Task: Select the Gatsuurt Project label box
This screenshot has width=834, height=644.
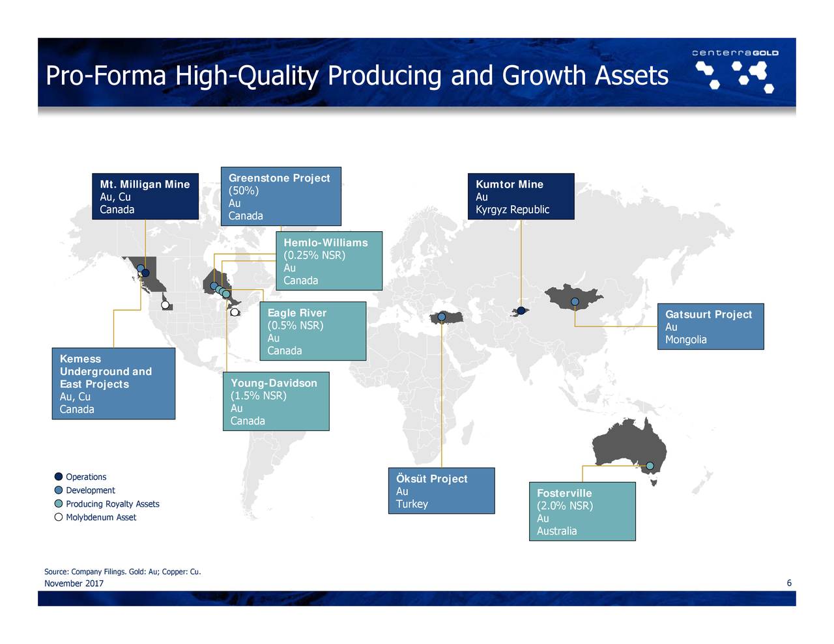Action: coord(711,327)
